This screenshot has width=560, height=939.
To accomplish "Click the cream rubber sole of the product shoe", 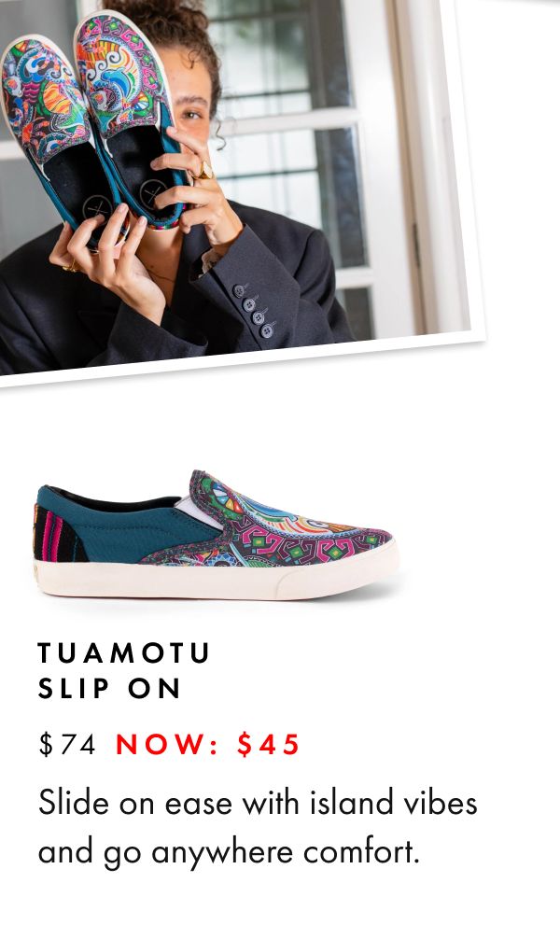I will point(216,578).
